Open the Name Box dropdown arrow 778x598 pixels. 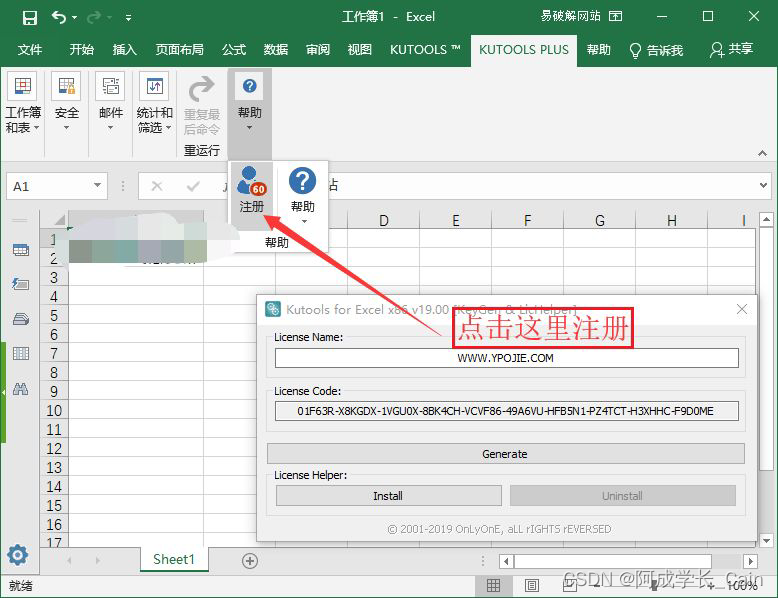[97, 186]
